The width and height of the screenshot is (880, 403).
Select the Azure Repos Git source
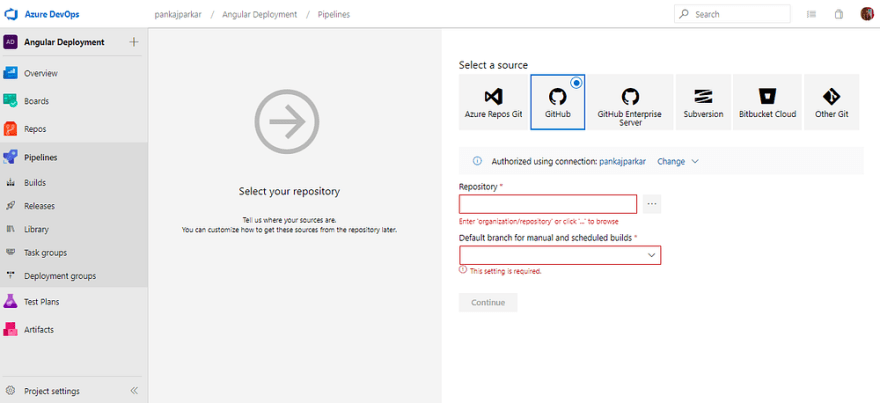[x=493, y=102]
